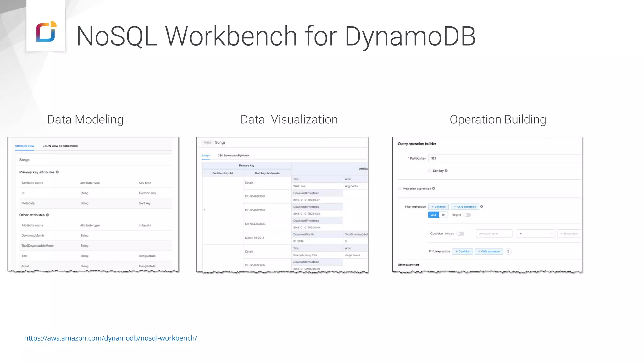
Task: Click info icon beside Projection expression
Action: (434, 189)
